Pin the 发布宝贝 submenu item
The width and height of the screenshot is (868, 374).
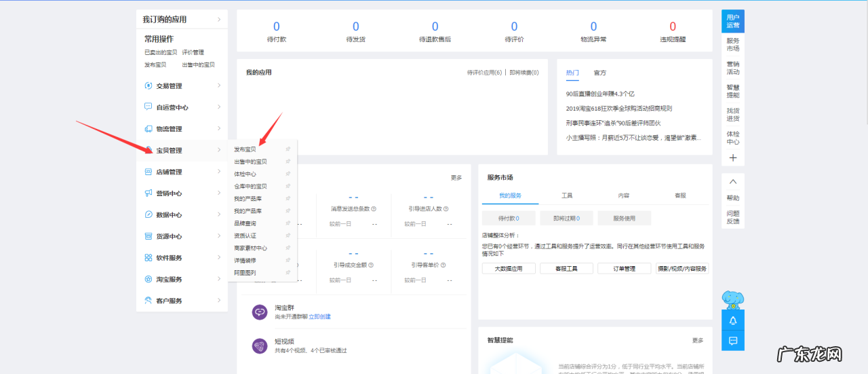(288, 149)
